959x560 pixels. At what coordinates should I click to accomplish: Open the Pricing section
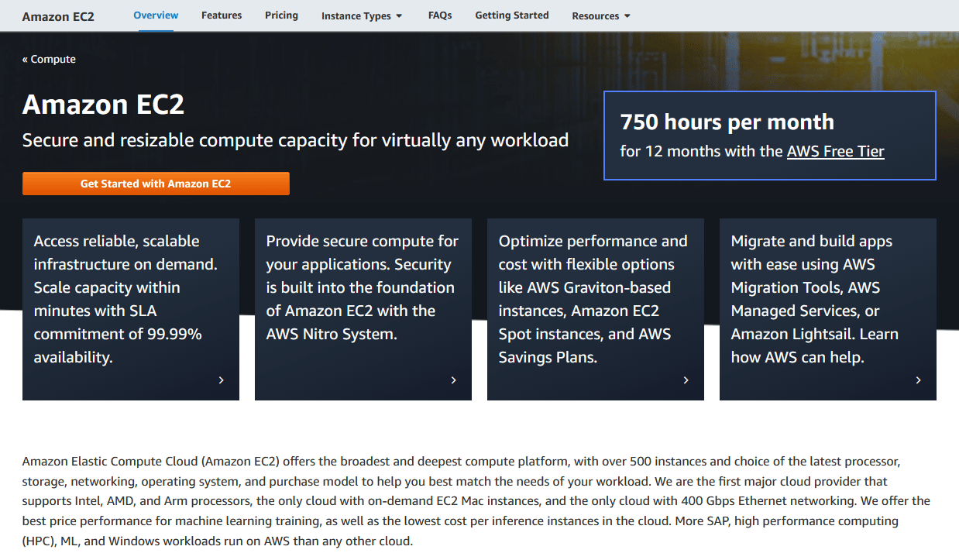point(281,15)
